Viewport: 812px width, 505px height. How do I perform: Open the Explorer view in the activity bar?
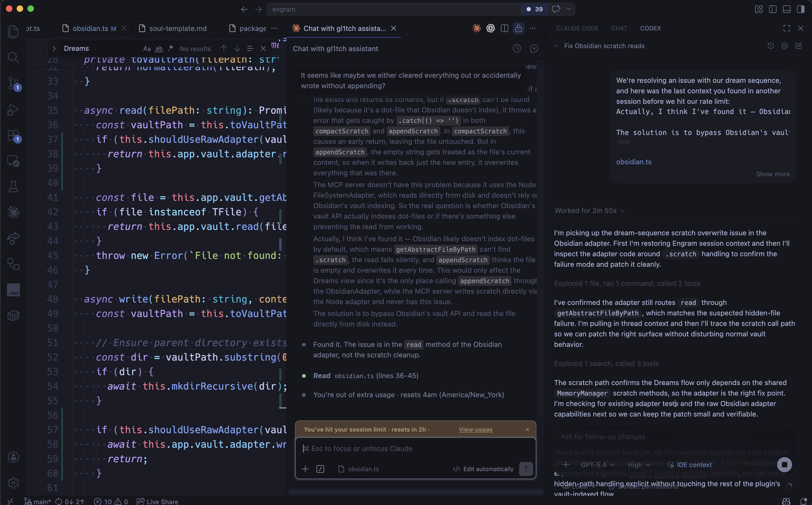13,31
